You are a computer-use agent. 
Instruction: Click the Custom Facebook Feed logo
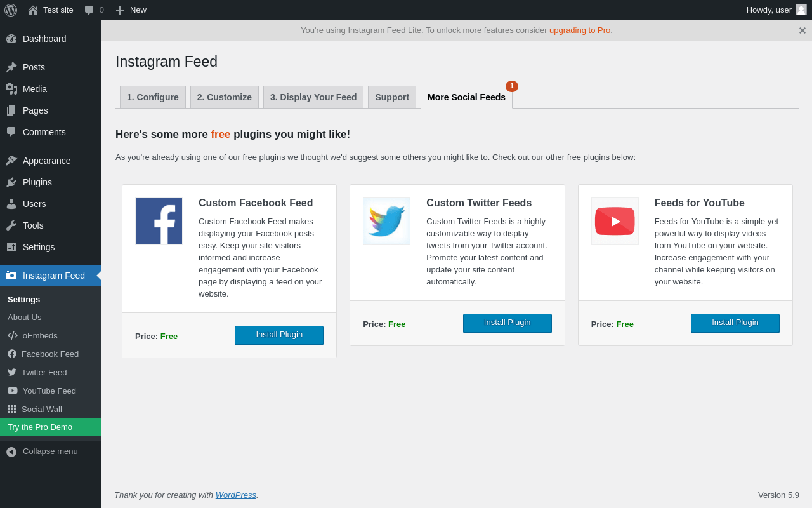click(x=159, y=221)
